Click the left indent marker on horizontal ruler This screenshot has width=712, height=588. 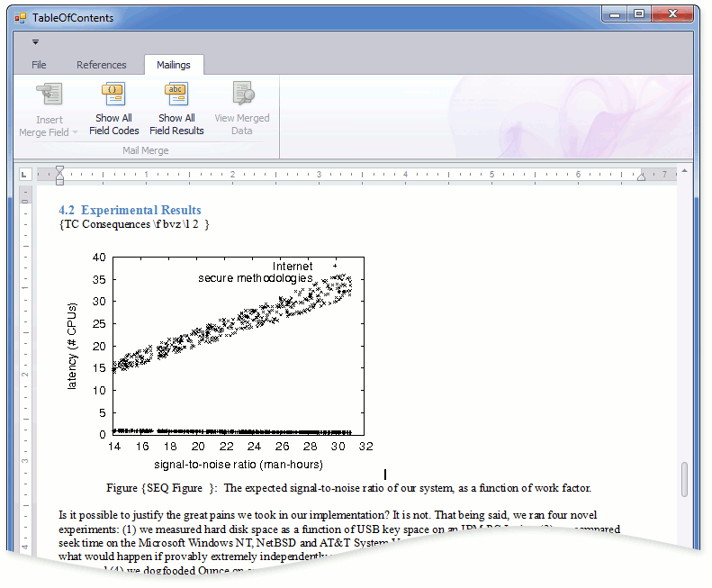tap(59, 176)
